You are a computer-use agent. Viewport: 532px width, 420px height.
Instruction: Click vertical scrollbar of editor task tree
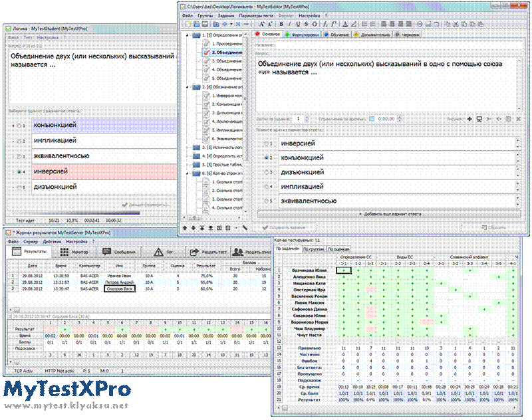[x=245, y=124]
